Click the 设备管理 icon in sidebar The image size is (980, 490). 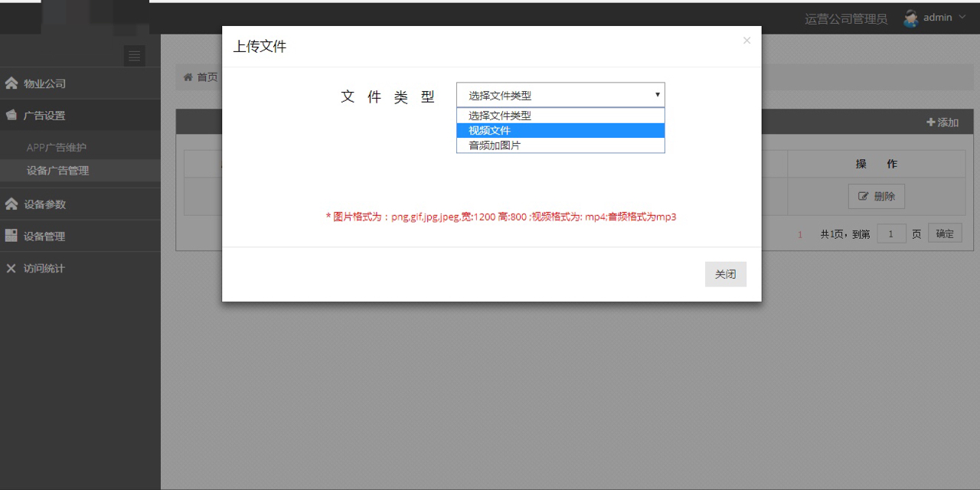[11, 236]
